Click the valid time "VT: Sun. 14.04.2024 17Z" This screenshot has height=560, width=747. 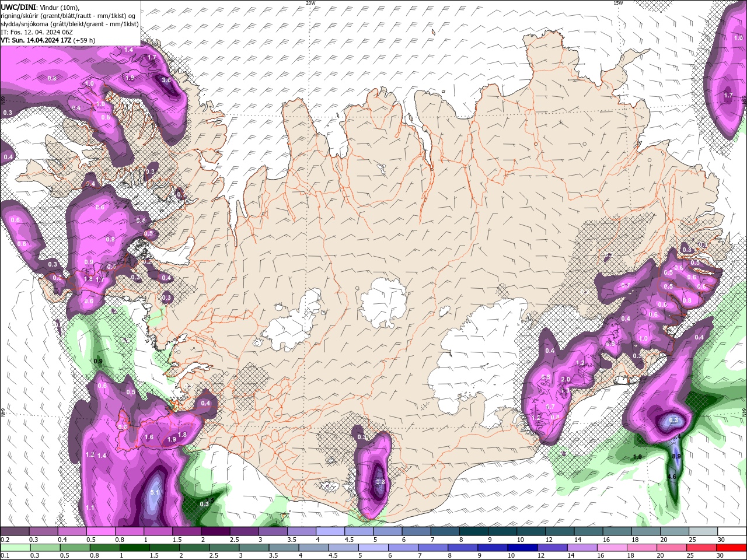(x=36, y=40)
